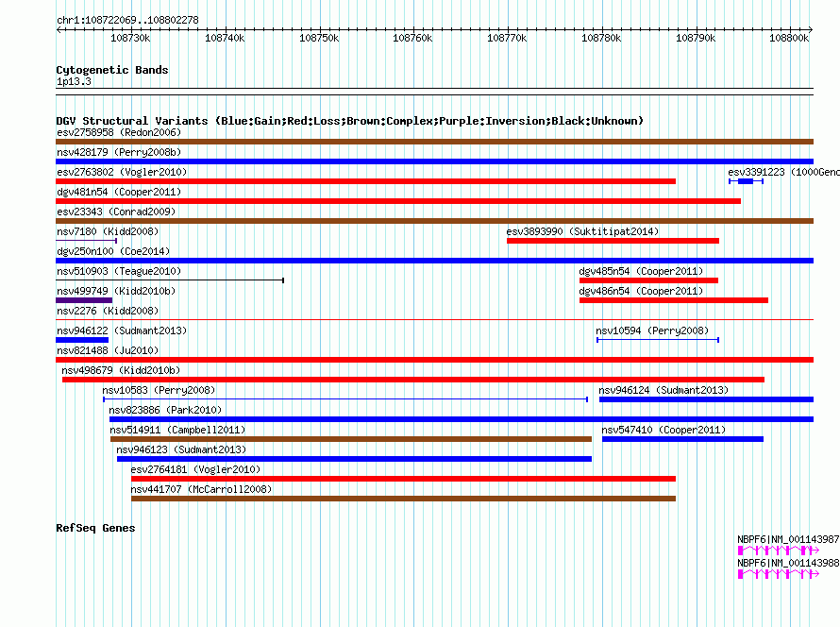Viewport: 840px width, 627px height.
Task: Click the esv2763802 (Vogler2010) red loss bar
Action: coord(366,181)
